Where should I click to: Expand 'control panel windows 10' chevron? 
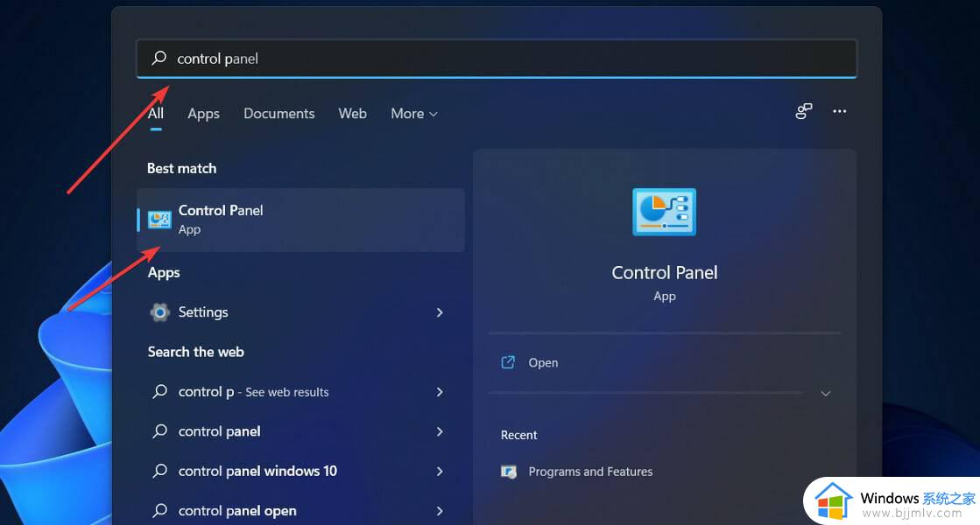point(440,472)
